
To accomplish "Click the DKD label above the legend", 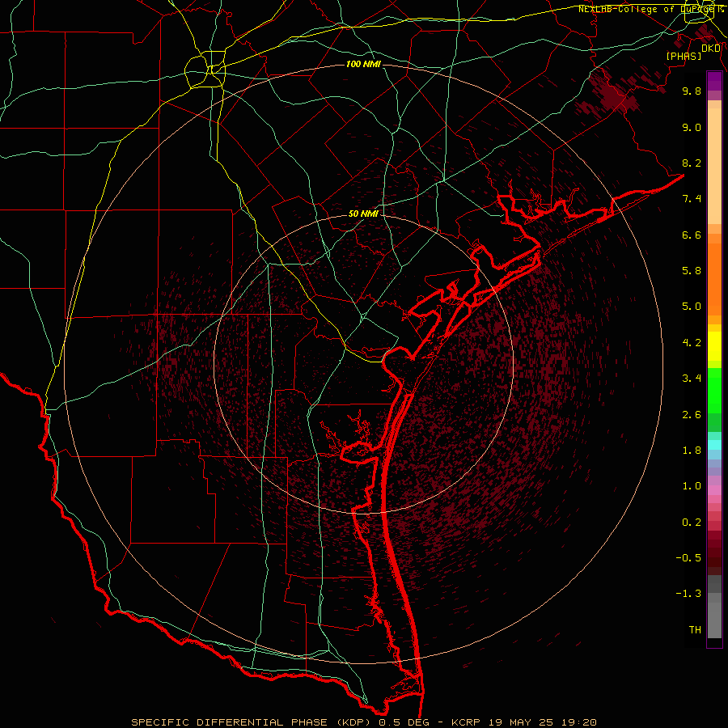I will (x=711, y=49).
